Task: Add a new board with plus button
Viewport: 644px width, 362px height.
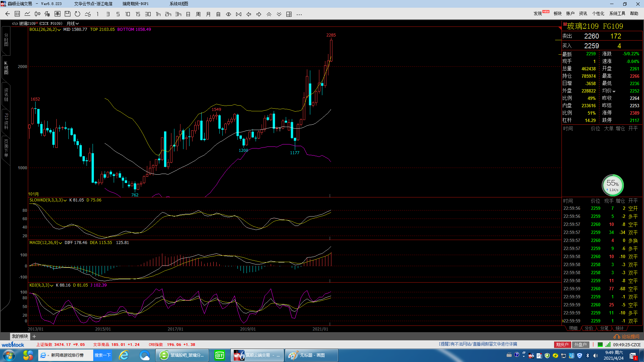Action: (34, 337)
